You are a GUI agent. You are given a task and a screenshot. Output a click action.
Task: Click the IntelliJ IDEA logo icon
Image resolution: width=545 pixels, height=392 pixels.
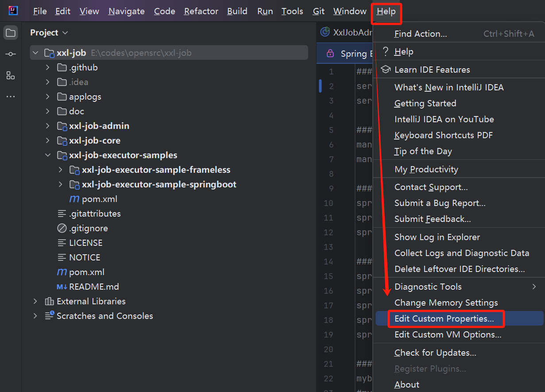13,11
